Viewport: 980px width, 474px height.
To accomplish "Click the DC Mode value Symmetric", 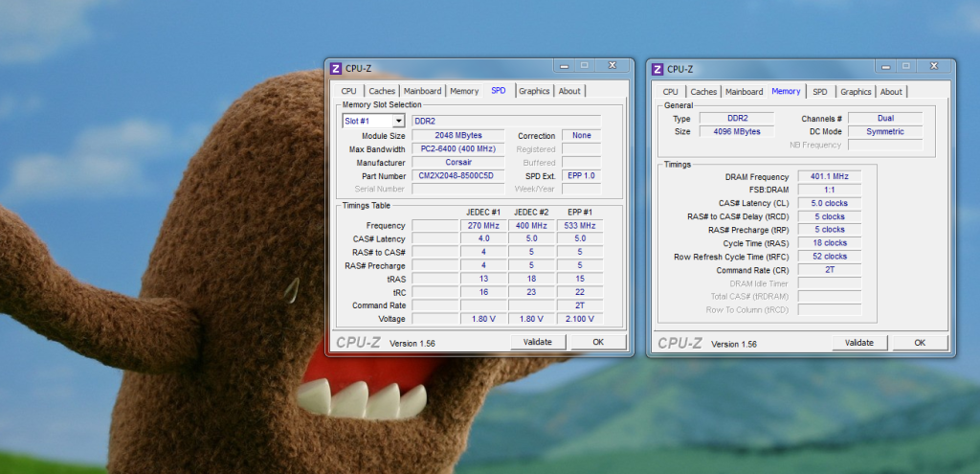I will (885, 132).
